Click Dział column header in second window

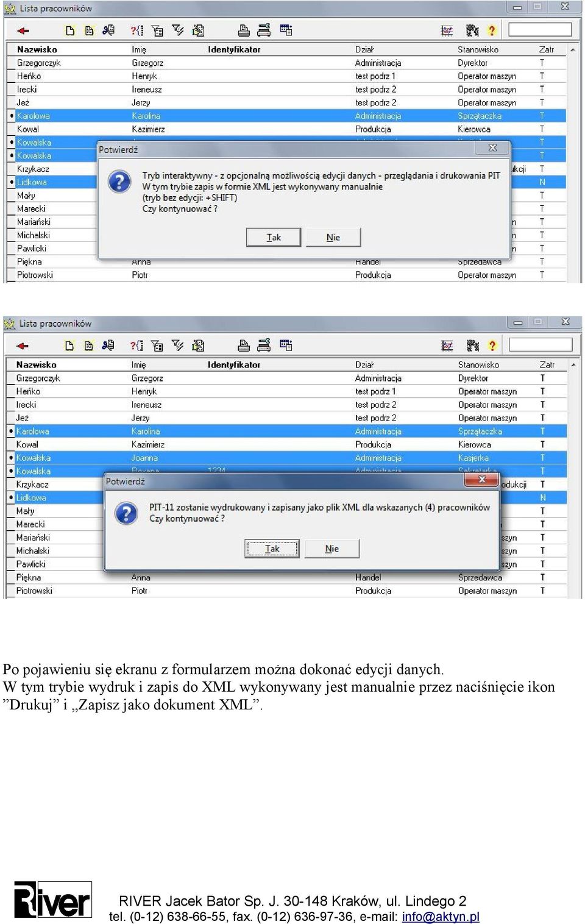364,364
